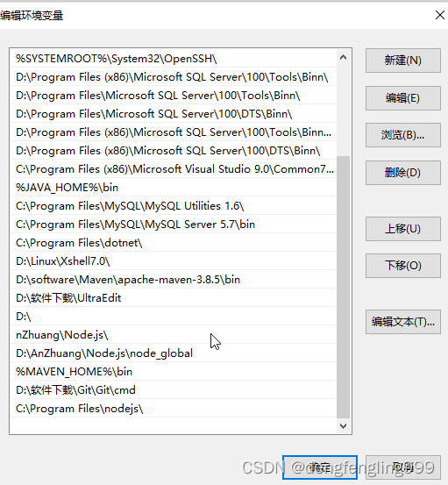Select D:\AnZhuang\Node.js\node_global entry
This screenshot has width=448, height=485.
(173, 353)
